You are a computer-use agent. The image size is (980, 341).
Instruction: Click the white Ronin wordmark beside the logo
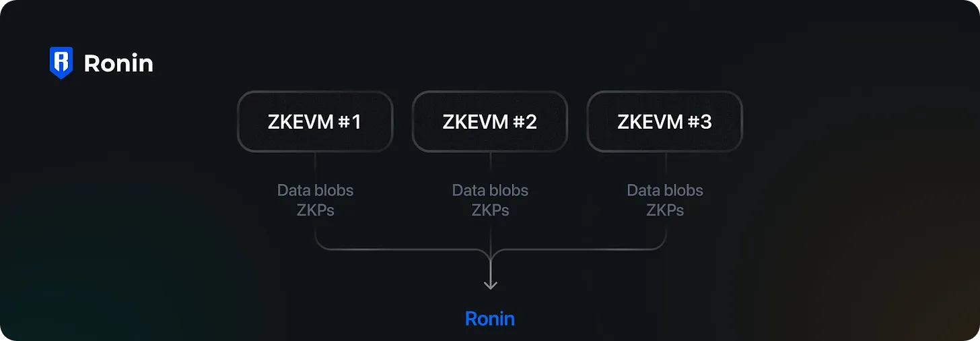point(118,63)
